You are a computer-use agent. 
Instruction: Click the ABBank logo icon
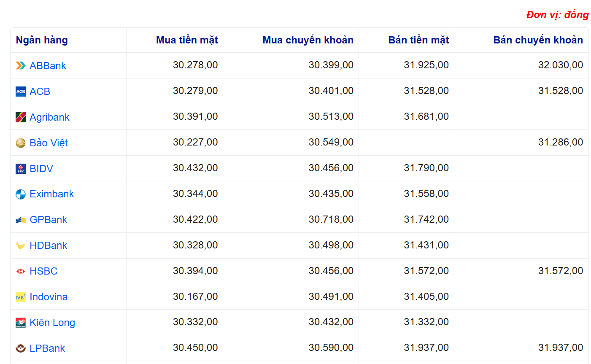tap(21, 66)
